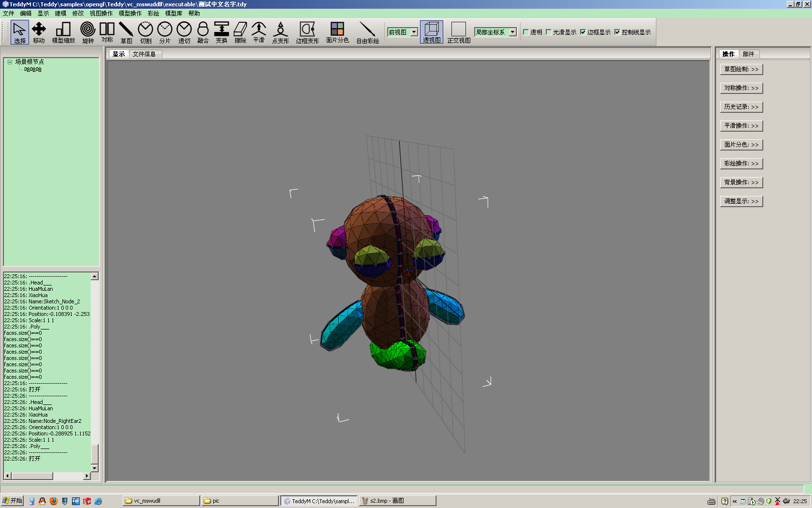Click the 变换 transform tool

pos(221,32)
